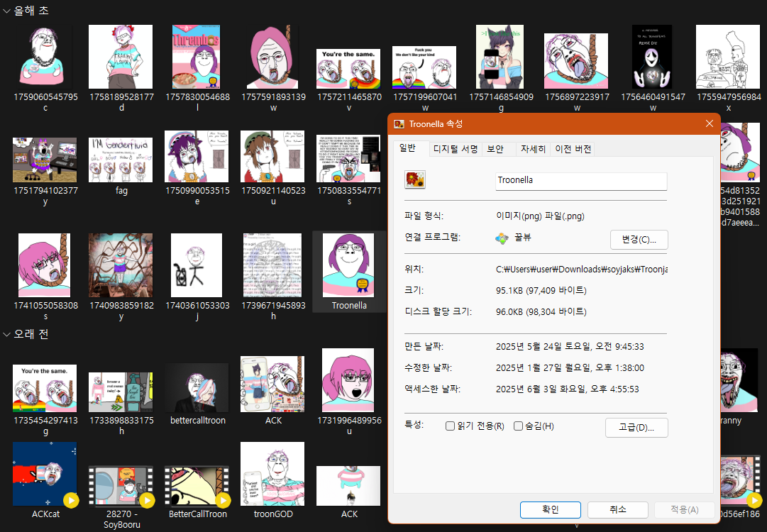The width and height of the screenshot is (767, 532).
Task: Enable the 읽기 전용(R) checkbox
Action: (450, 426)
